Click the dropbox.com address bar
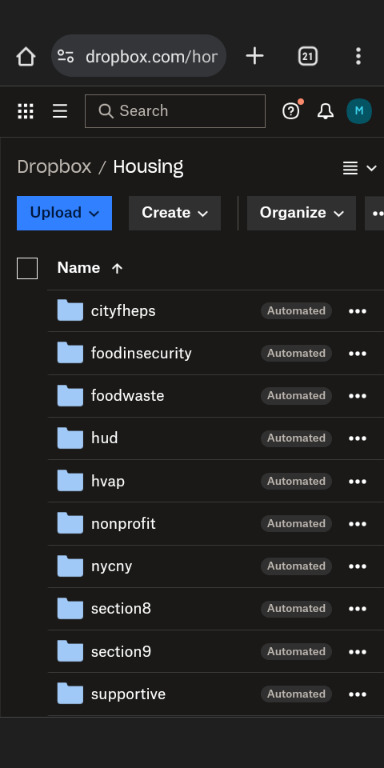This screenshot has height=768, width=384. tap(139, 56)
